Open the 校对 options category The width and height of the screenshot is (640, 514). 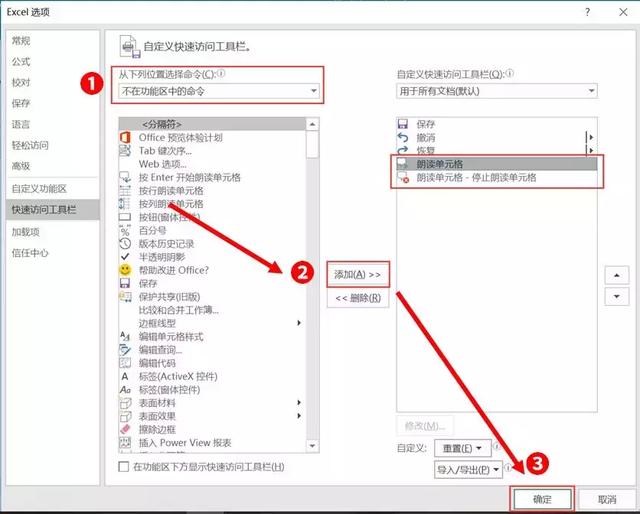pyautogui.click(x=53, y=82)
